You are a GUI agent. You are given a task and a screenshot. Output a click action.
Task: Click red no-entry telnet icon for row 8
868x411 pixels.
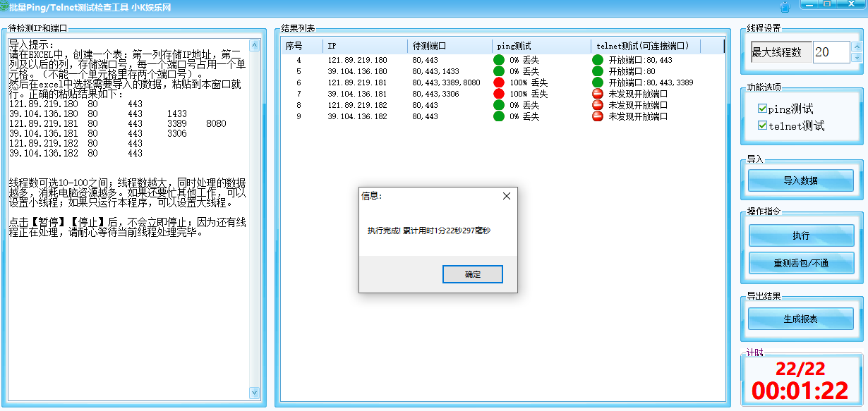(598, 105)
